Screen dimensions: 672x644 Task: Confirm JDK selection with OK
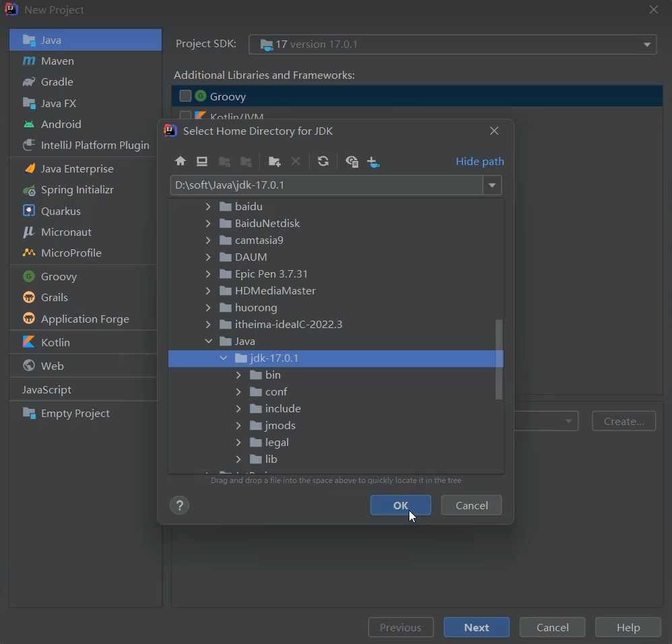400,505
